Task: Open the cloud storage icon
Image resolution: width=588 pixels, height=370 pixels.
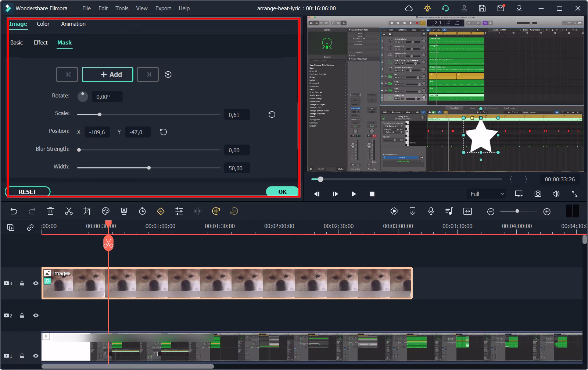Action: [409, 8]
